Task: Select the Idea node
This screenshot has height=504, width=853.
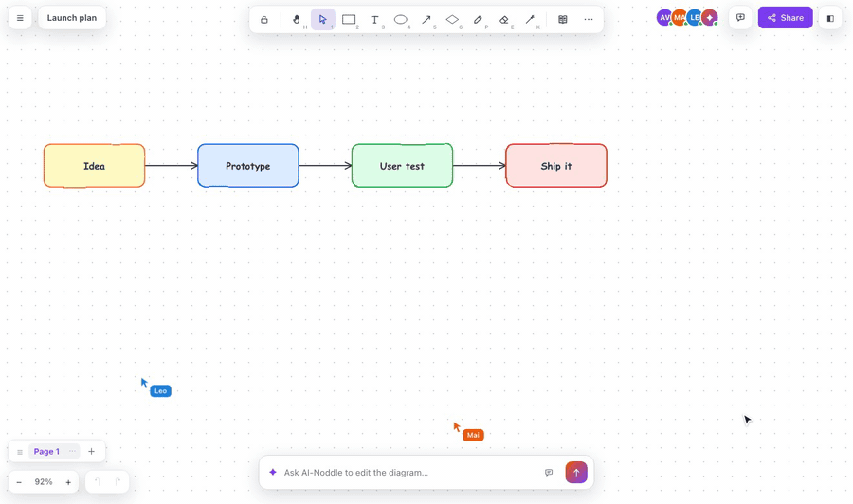Action: point(94,166)
